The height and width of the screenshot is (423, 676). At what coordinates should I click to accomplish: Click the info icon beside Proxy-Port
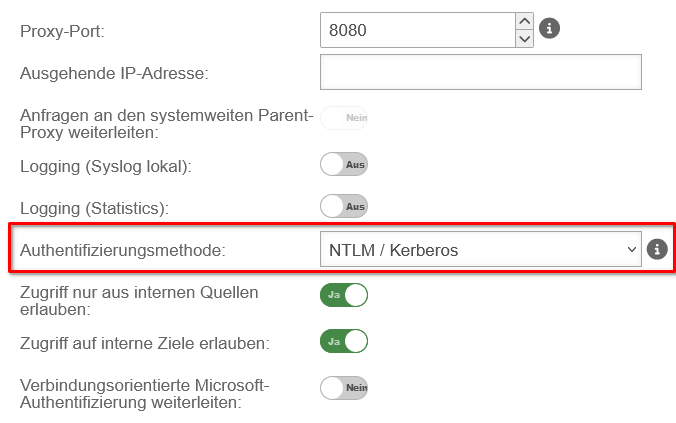tap(549, 29)
